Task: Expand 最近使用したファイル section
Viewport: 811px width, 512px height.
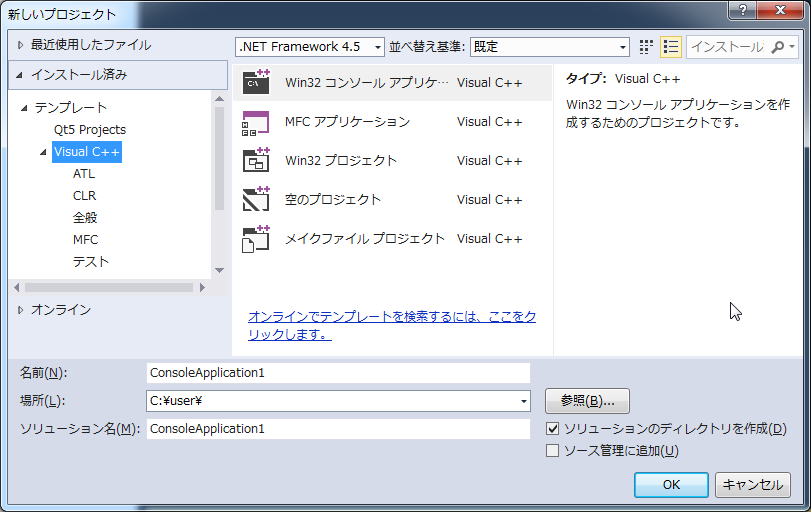Action: (x=20, y=45)
